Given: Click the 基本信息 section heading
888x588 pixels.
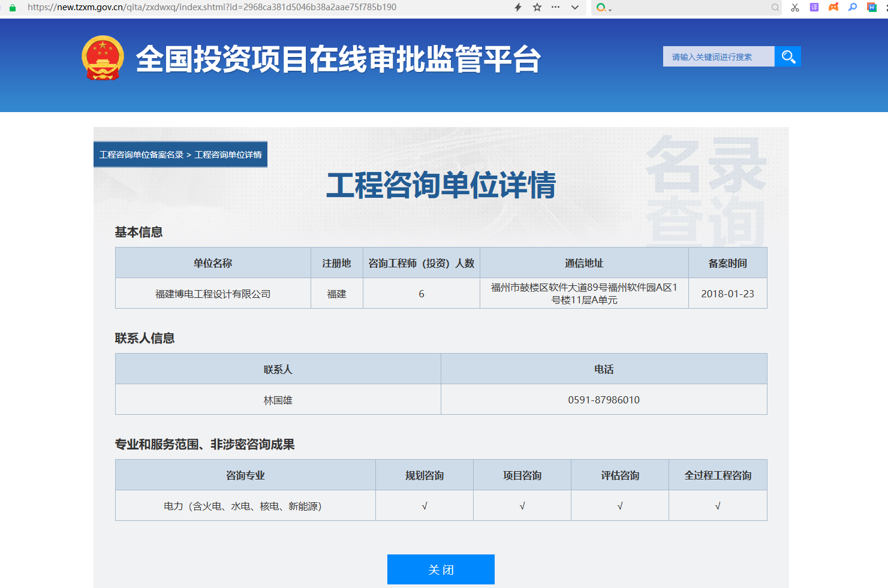Looking at the screenshot, I should [139, 232].
